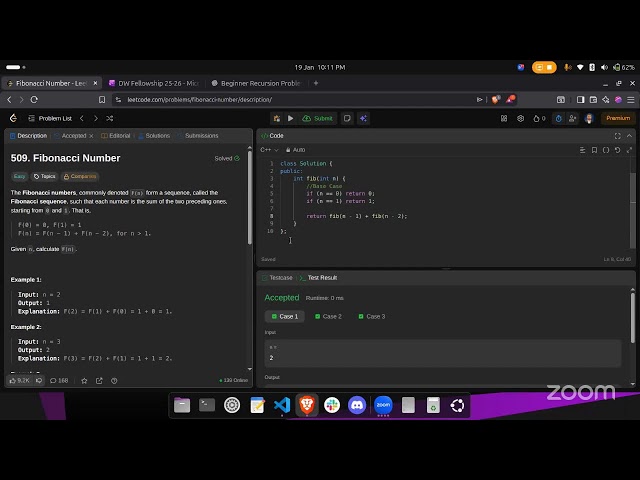Image resolution: width=640 pixels, height=480 pixels.
Task: Open LeetCode settings gear icon
Action: (520, 118)
